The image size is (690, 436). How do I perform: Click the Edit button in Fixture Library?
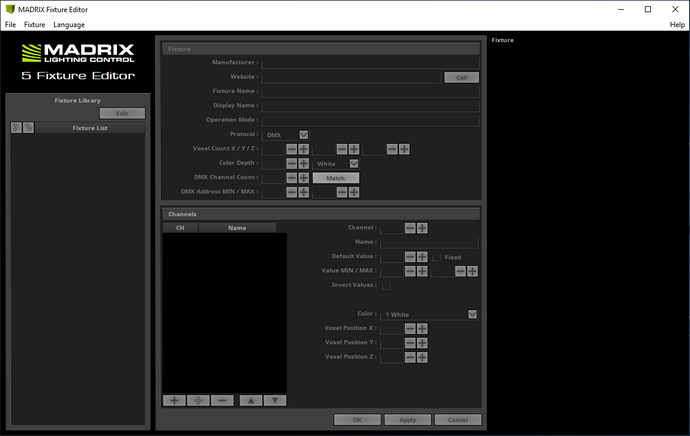tap(122, 114)
